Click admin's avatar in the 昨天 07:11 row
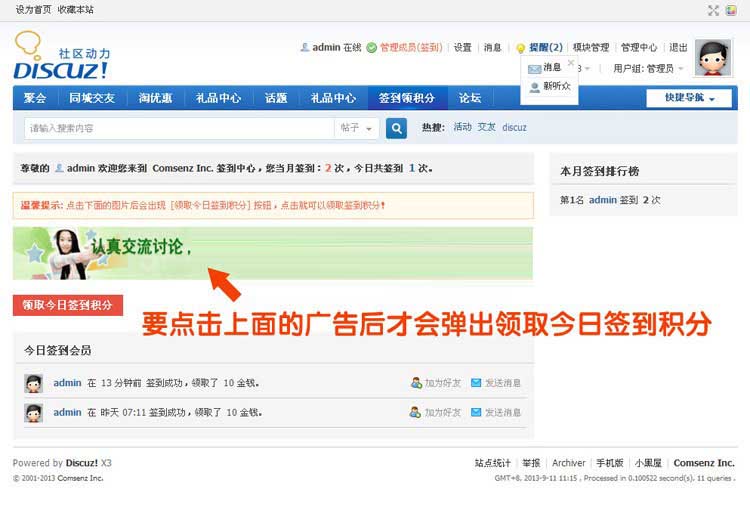 [33, 413]
